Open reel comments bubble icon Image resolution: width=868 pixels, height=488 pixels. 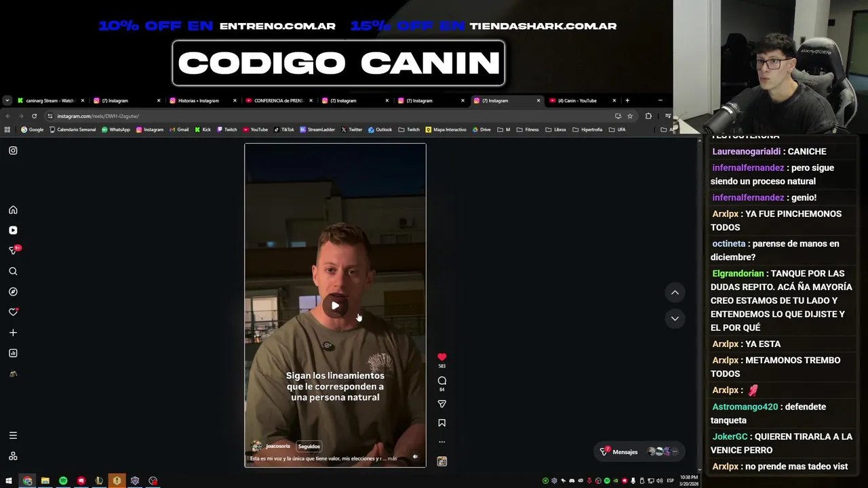(441, 381)
